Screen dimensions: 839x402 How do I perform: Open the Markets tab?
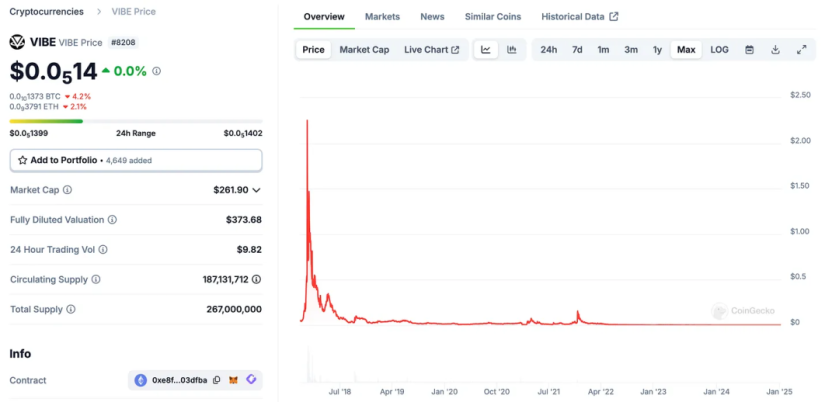[x=382, y=17]
